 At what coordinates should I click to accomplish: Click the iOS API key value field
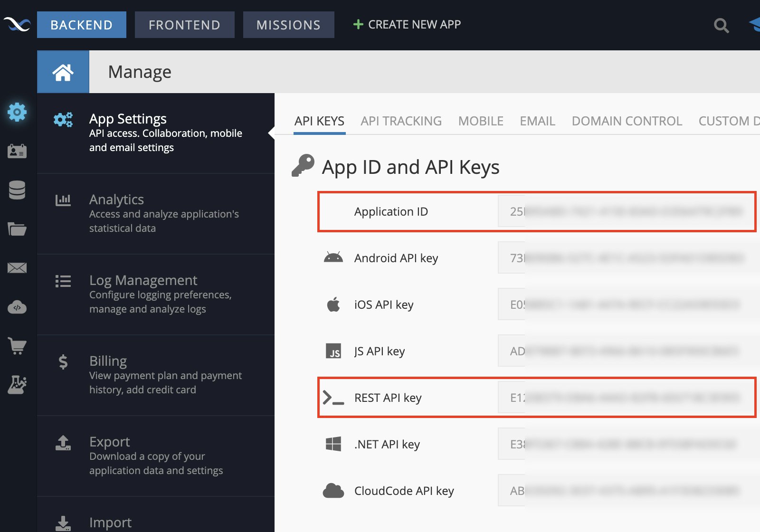click(x=629, y=304)
